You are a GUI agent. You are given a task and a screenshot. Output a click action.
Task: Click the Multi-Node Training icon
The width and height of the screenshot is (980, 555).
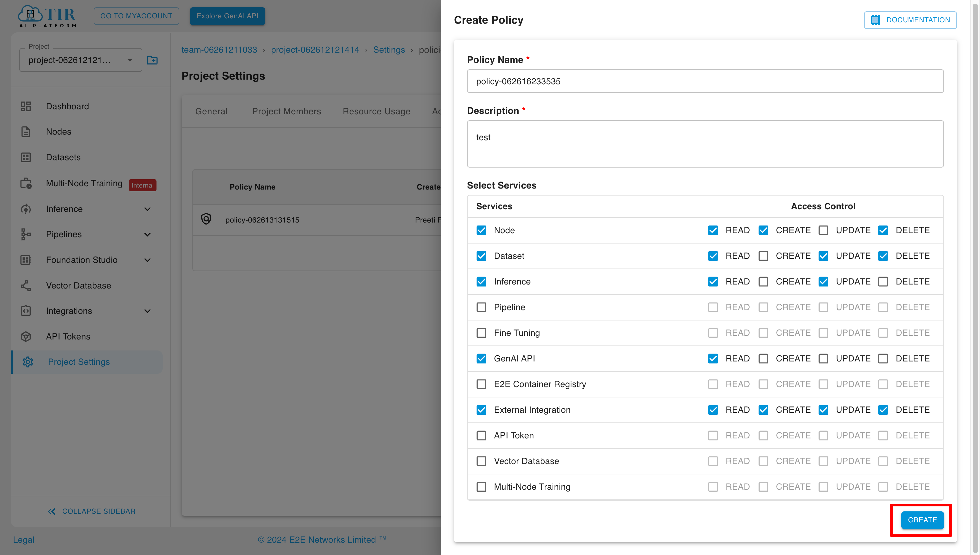26,183
